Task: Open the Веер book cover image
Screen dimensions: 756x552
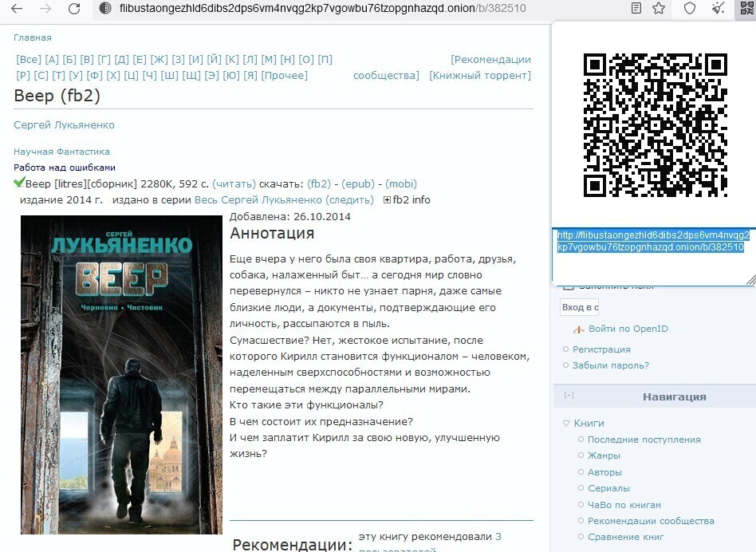Action: (121, 375)
